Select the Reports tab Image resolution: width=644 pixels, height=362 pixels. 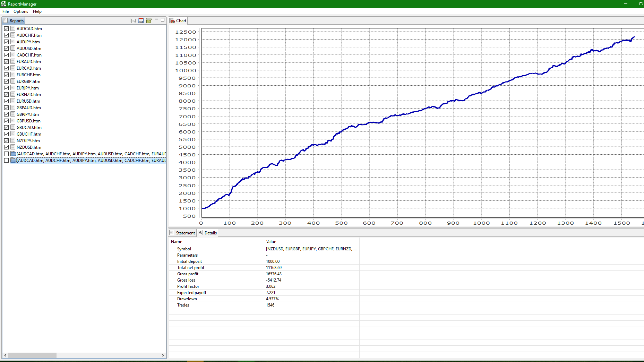[14, 20]
